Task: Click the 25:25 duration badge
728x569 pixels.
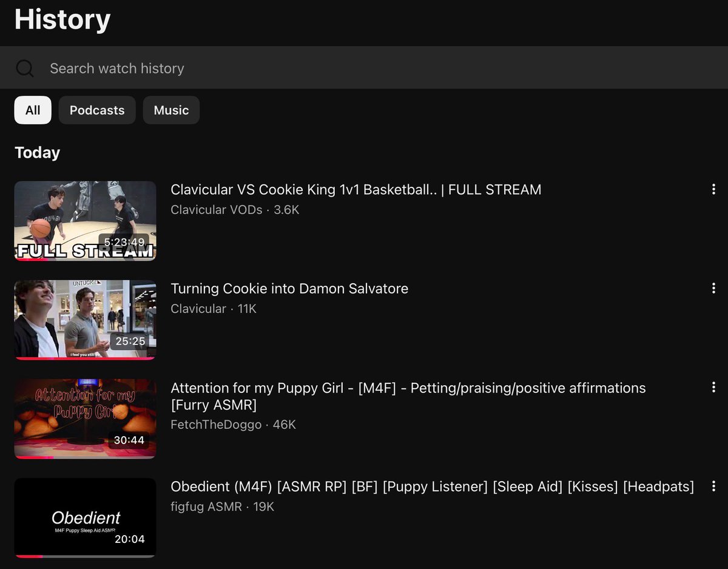Action: pyautogui.click(x=130, y=341)
